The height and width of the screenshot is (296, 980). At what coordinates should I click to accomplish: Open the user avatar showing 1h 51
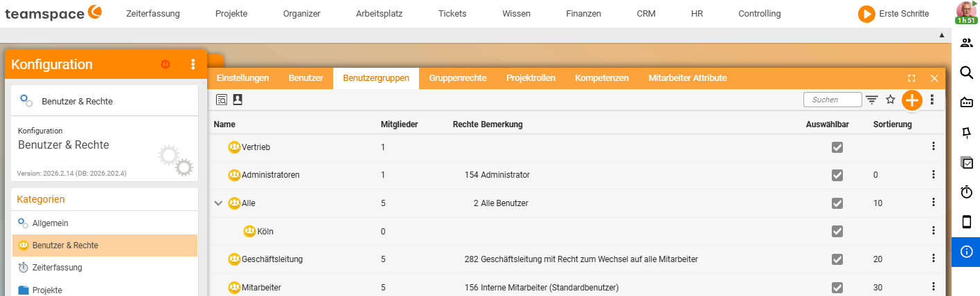(965, 12)
